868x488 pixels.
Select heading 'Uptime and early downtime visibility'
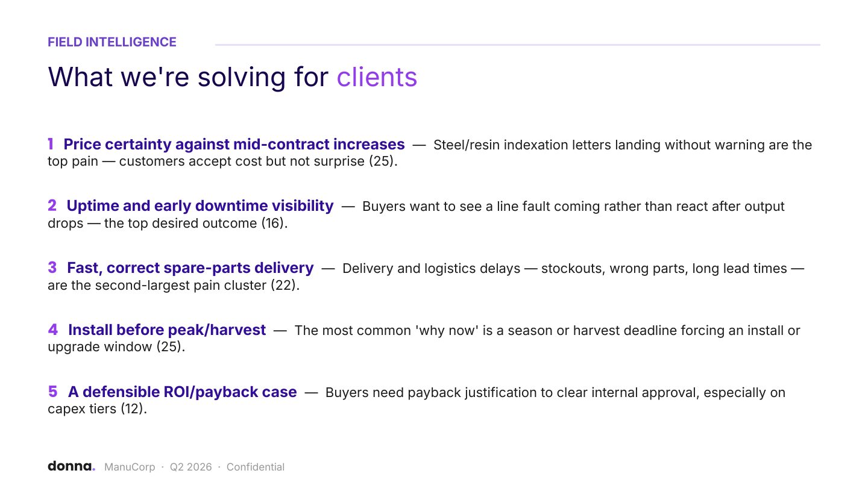pos(200,206)
